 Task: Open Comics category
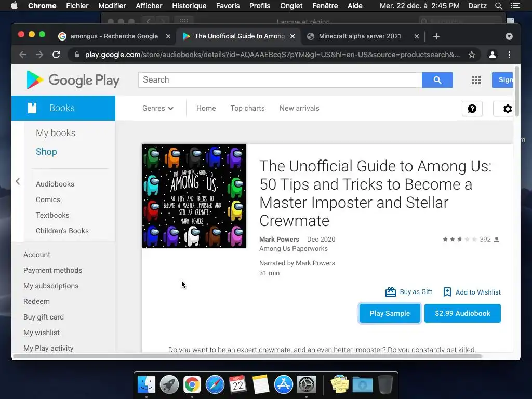point(48,199)
